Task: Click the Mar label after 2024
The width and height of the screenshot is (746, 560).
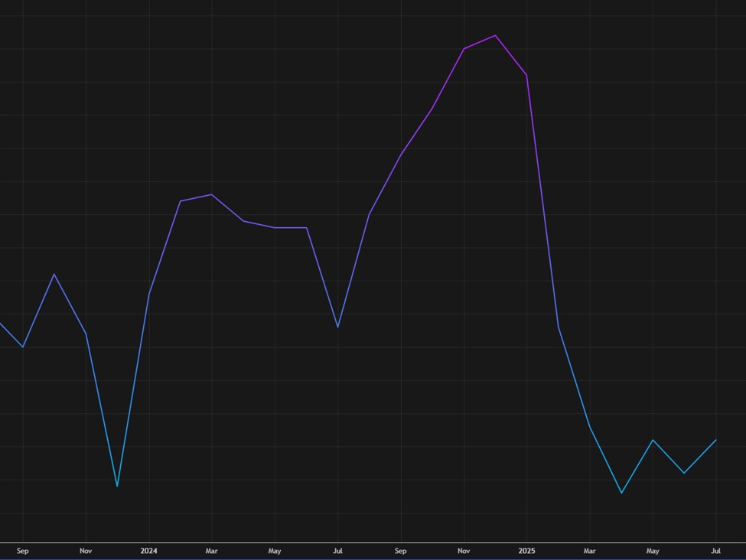Action: [x=211, y=551]
